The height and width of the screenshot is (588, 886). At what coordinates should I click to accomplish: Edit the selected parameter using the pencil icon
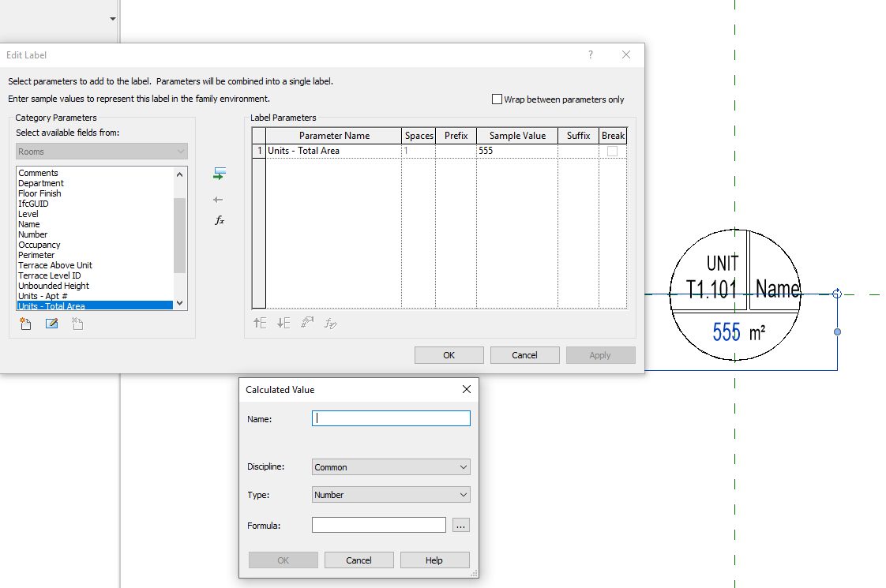coord(51,324)
